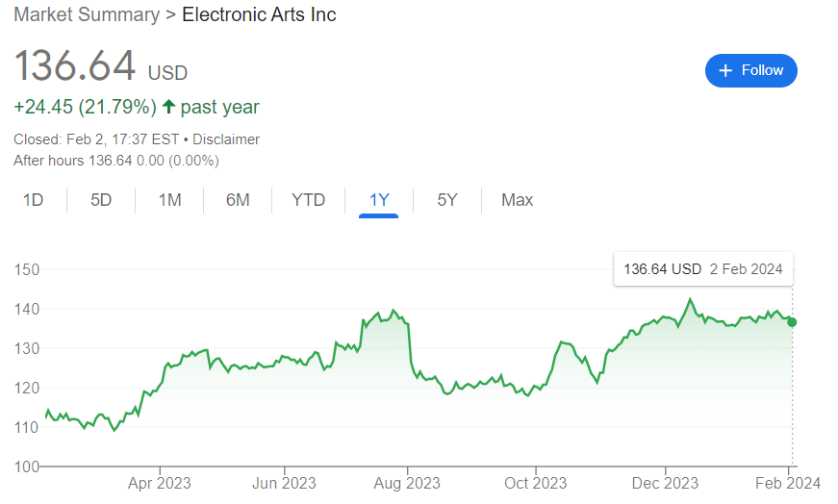Click the green up arrow icon
Screen dimensions: 838x504
click(168, 107)
